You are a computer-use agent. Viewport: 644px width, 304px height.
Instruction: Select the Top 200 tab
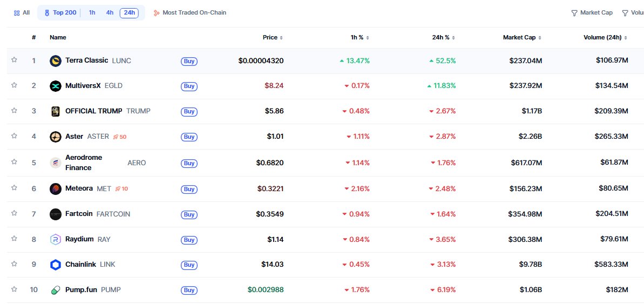coord(60,13)
